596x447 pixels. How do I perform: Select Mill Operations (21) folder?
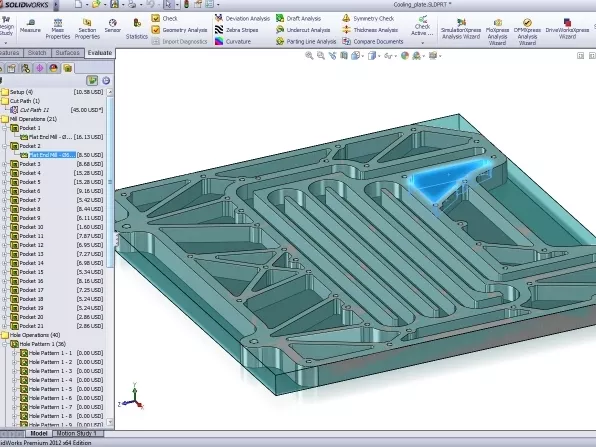pos(33,119)
